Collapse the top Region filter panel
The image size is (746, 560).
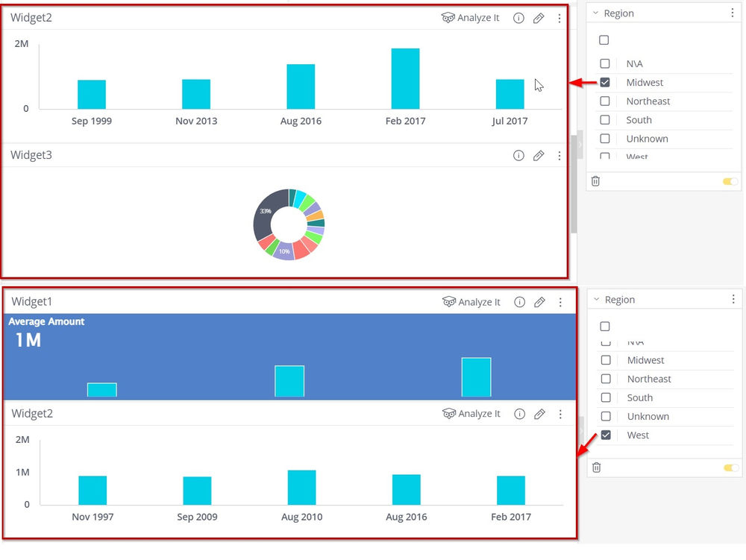click(x=595, y=13)
